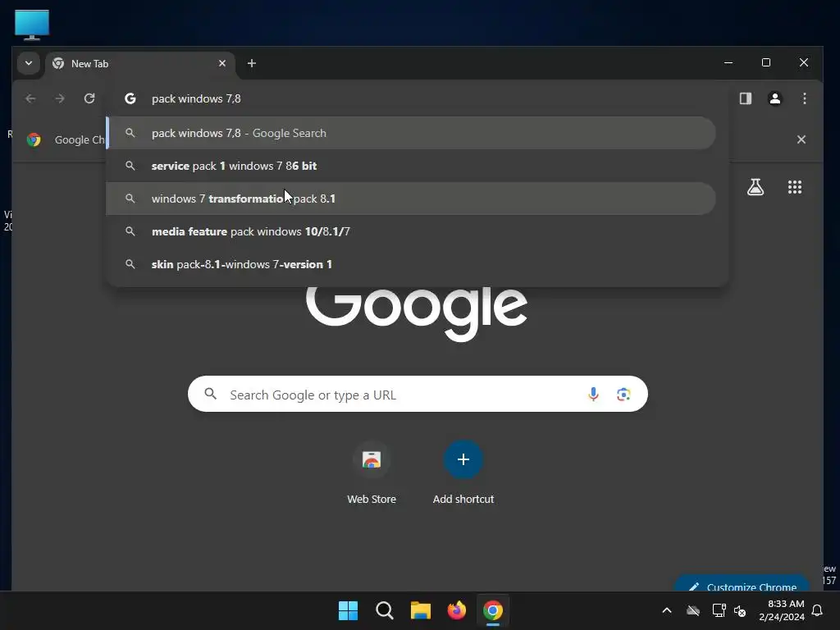Viewport: 840px width, 630px height.
Task: Open the notifications bell icon
Action: 818,610
